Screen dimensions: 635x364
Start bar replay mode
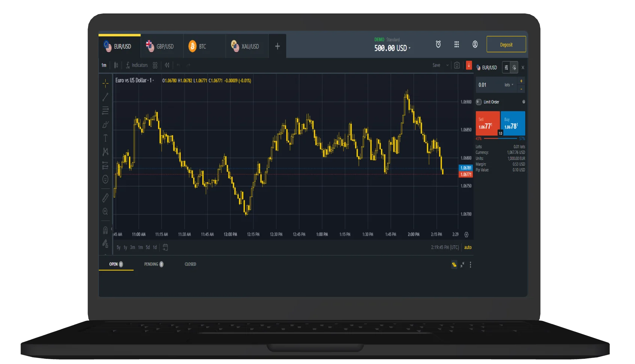pyautogui.click(x=167, y=65)
